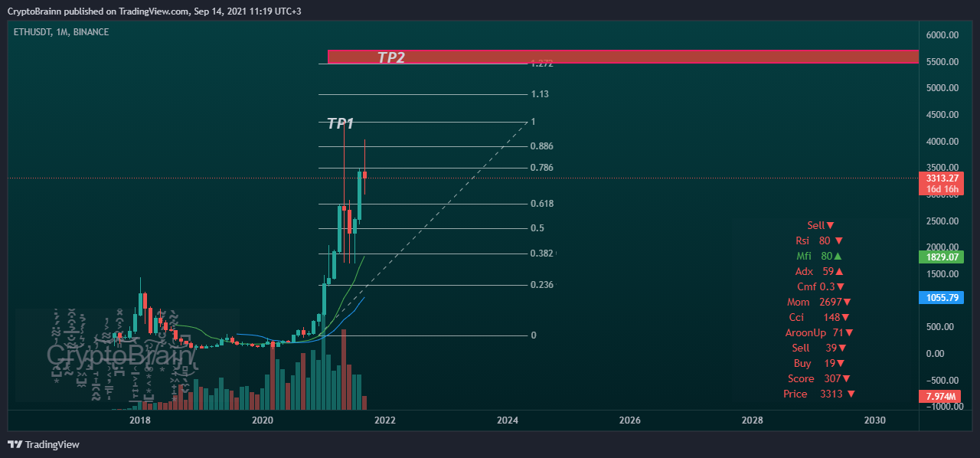Click the green Mfi 80 indicator row

(819, 256)
